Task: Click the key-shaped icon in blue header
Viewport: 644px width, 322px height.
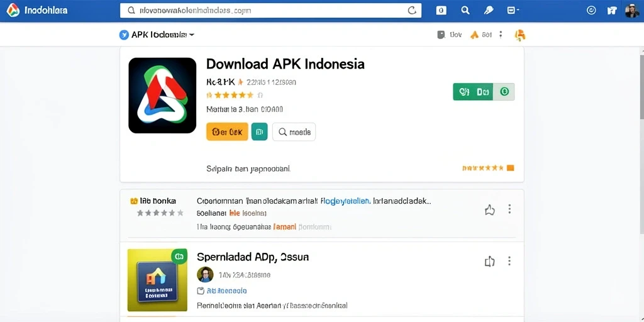Action: tap(488, 10)
